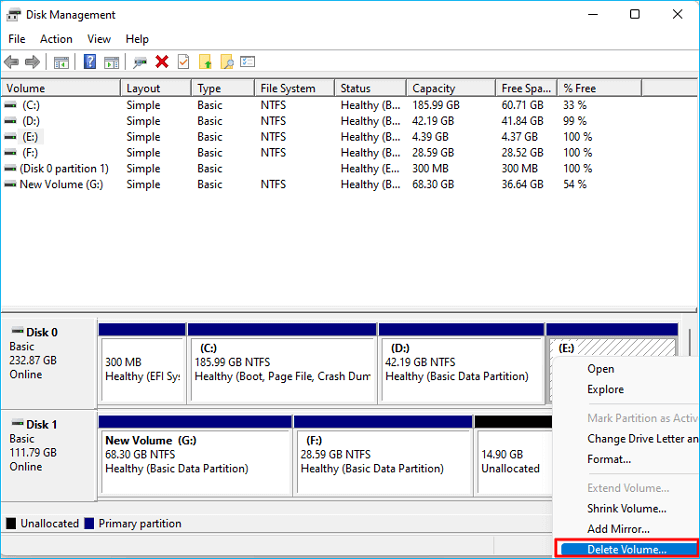
Task: Select the (C:) partition block on Disk 0
Action: (x=282, y=368)
